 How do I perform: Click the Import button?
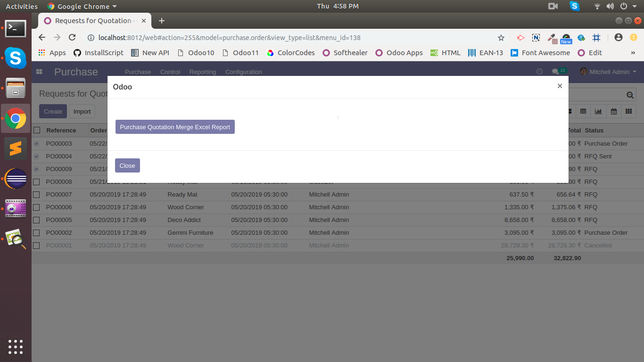[82, 111]
